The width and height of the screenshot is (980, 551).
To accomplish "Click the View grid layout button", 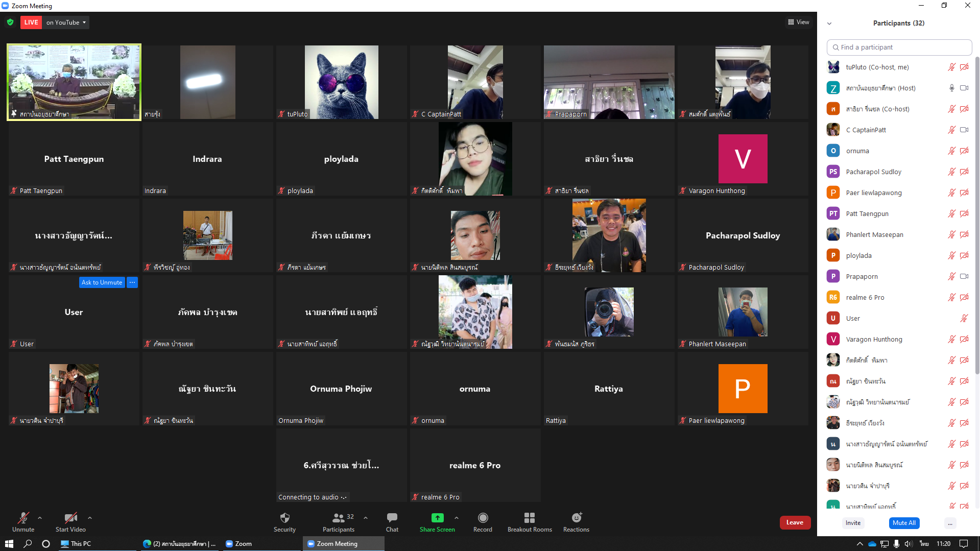I will [799, 22].
